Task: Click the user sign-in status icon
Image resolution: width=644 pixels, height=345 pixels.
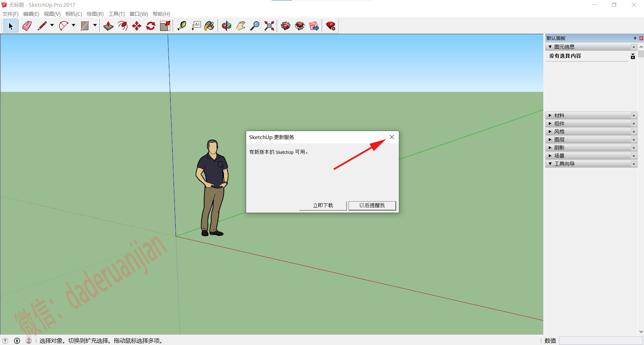Action: (x=29, y=341)
